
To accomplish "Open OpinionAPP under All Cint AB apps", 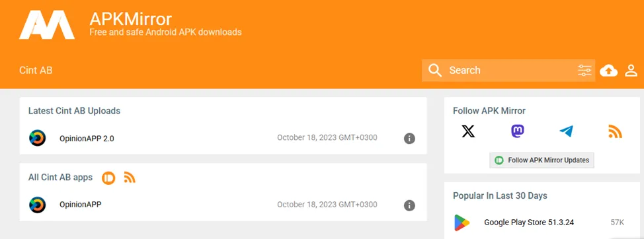I will tap(81, 204).
